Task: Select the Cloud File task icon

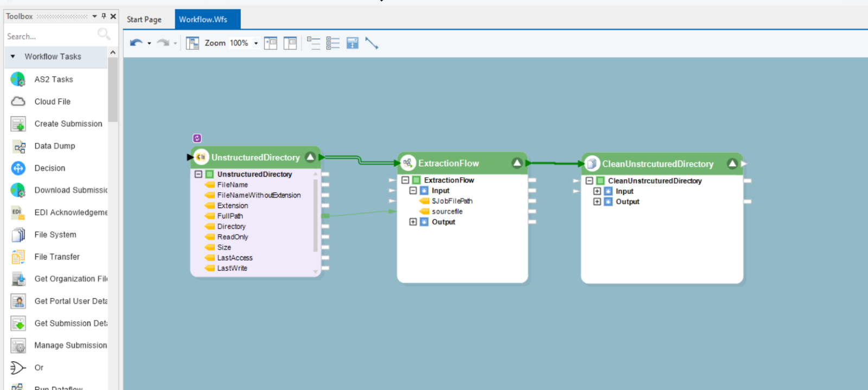Action: pos(18,102)
